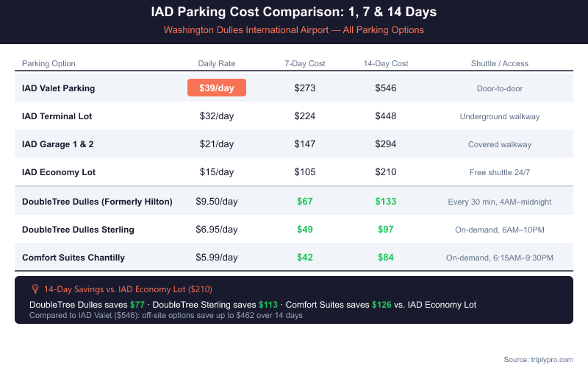Click the lightbulb icon beside 14-Day Savings
The image size is (588, 368).
(35, 289)
